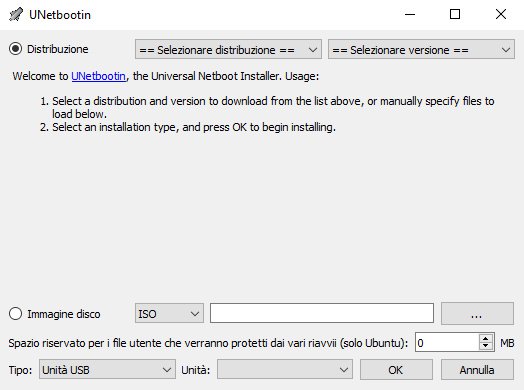This screenshot has height=390, width=524.
Task: Minimize the UNetbootin window
Action: [410, 14]
